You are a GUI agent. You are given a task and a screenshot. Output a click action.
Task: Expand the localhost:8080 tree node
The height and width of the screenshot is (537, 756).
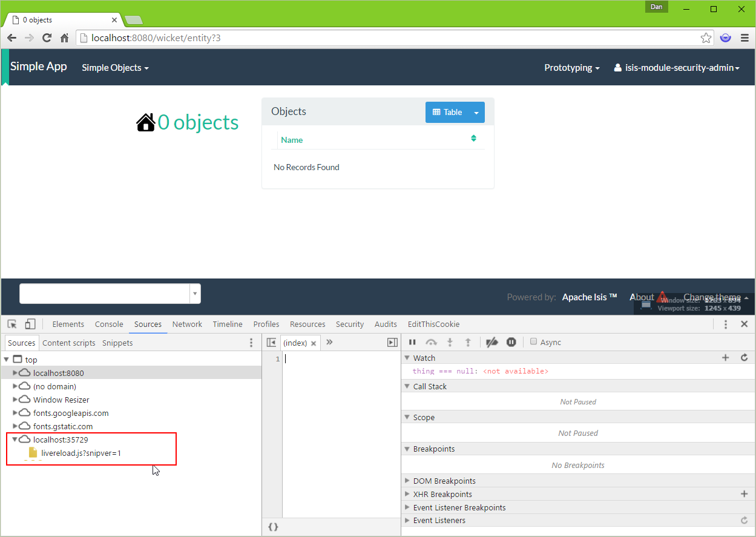16,373
